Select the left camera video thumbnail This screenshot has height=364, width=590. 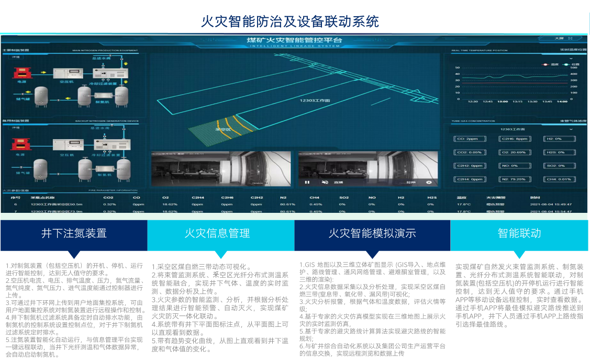coord(221,169)
